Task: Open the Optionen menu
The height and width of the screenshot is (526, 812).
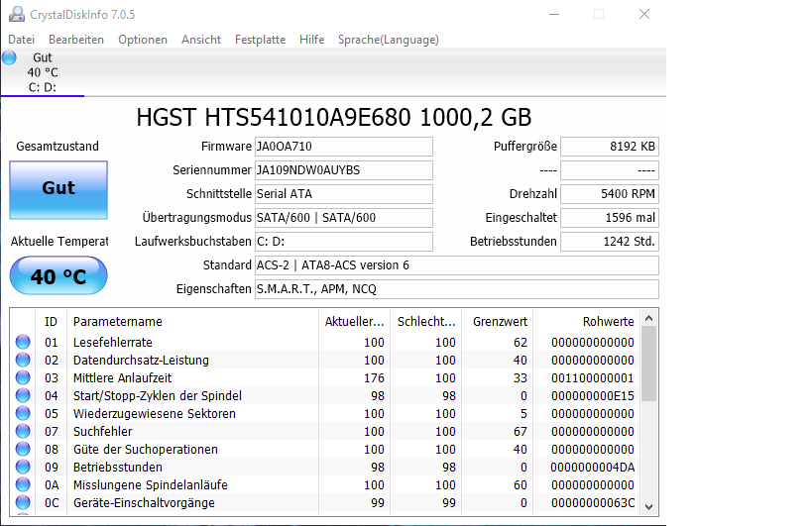Action: [143, 40]
